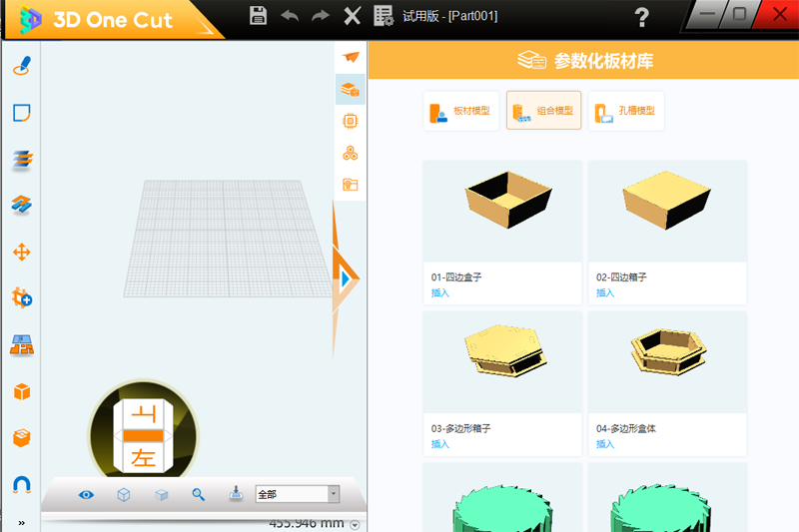The width and height of the screenshot is (799, 532).
Task: Click the stacked layers tool in sidebar
Action: [21, 160]
